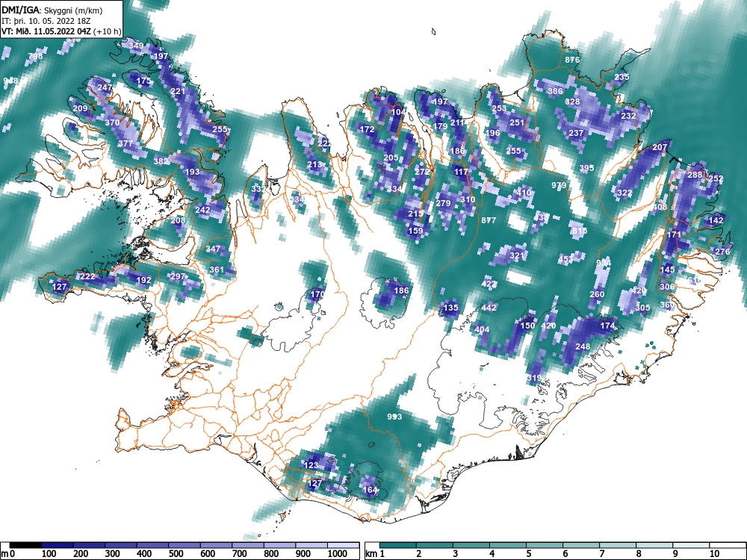
Task: Click the visibility value 322
Action: point(624,193)
